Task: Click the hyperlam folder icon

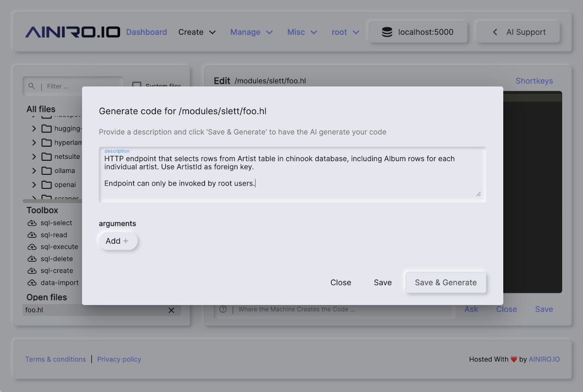Action: (47, 143)
